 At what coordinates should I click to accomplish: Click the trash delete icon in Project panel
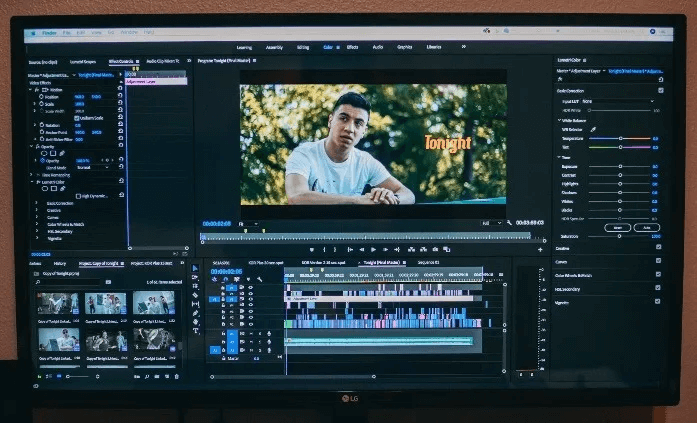coord(177,376)
